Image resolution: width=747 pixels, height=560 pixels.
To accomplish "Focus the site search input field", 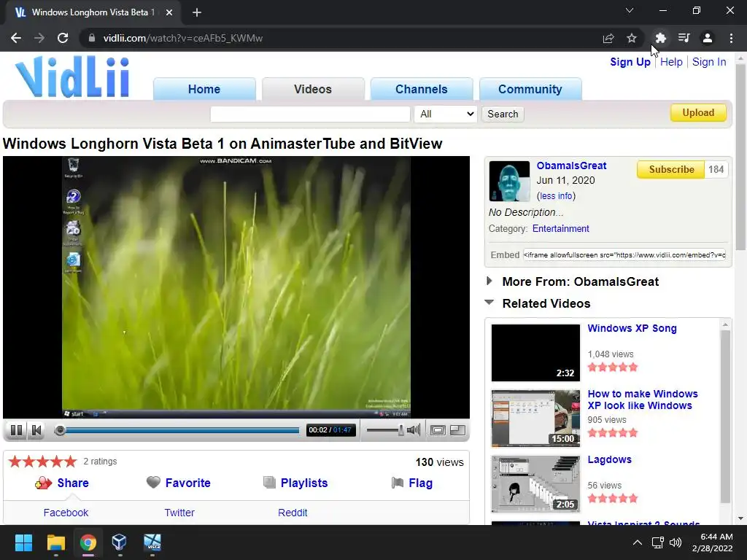I will tap(310, 114).
